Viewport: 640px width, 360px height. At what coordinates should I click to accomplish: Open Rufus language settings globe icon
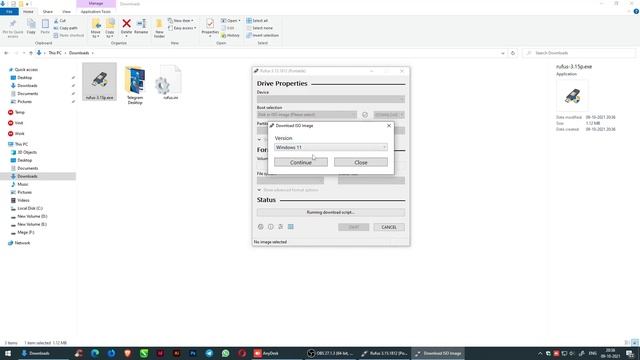coord(260,227)
